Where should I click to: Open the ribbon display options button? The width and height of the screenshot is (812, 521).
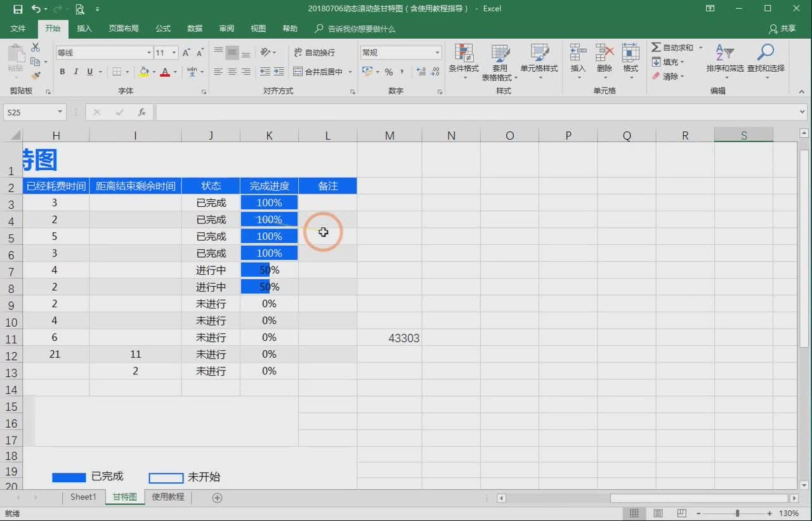click(710, 9)
